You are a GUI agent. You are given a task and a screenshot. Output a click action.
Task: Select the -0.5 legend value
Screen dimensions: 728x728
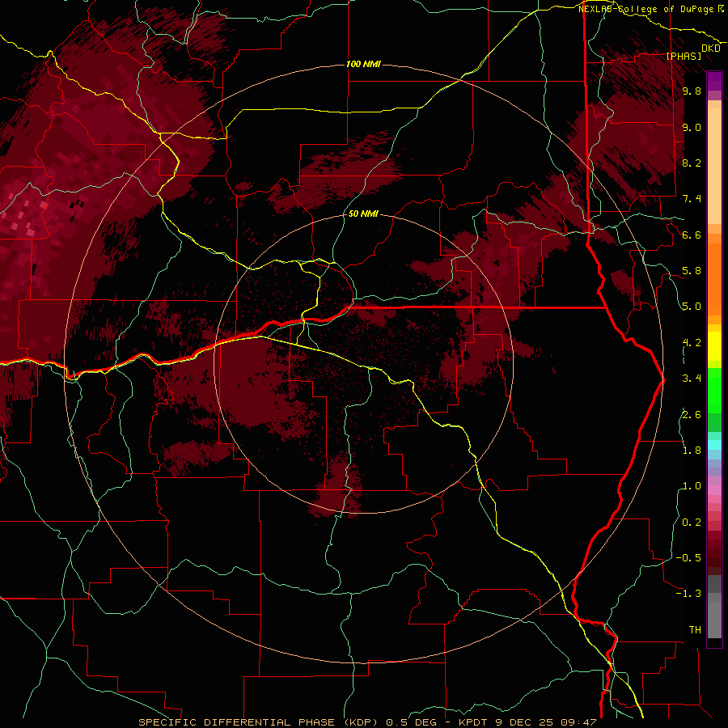click(688, 558)
